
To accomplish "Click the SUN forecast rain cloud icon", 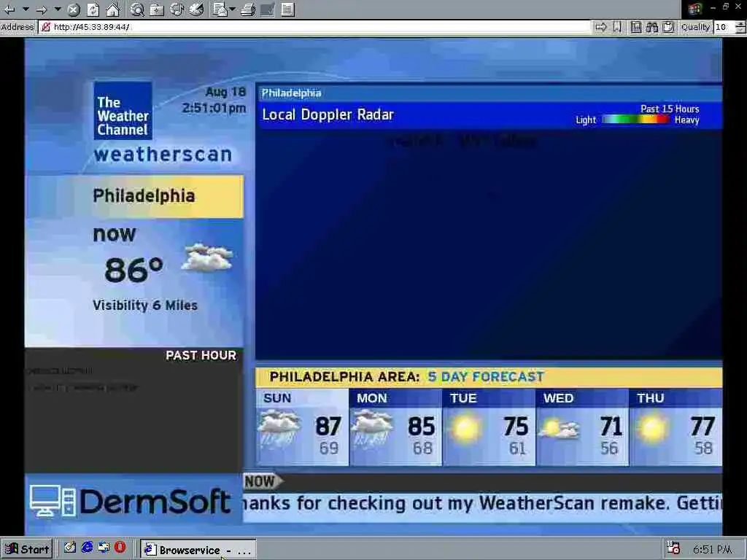I will (279, 429).
